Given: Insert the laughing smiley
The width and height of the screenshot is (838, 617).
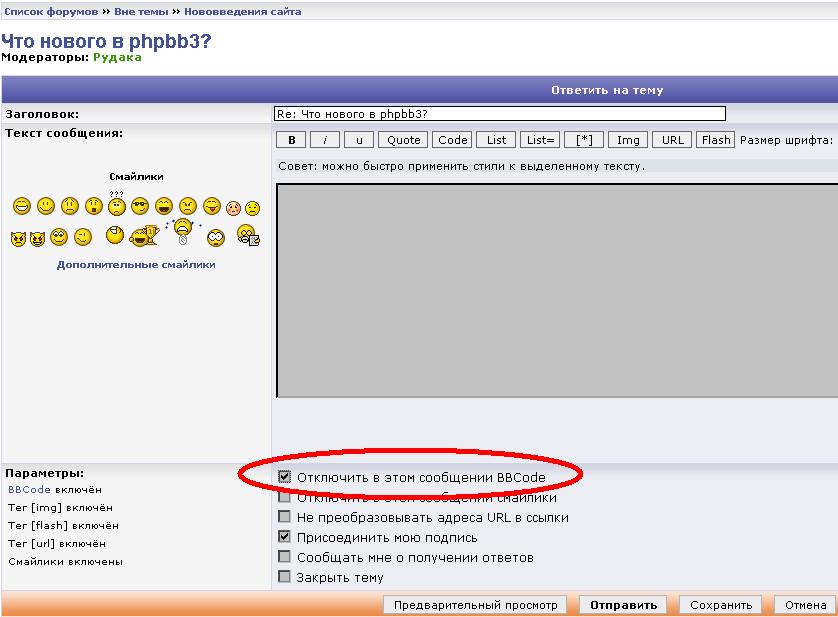Looking at the screenshot, I should 162,206.
